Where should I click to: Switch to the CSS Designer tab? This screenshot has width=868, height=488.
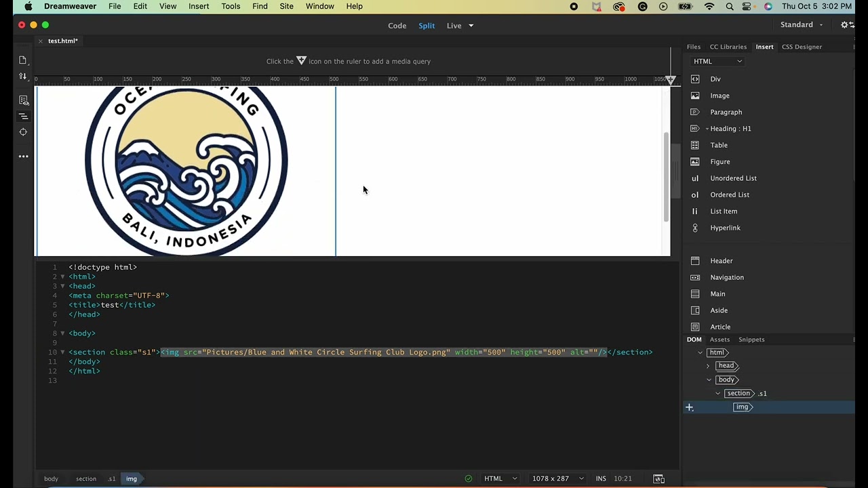coord(802,47)
